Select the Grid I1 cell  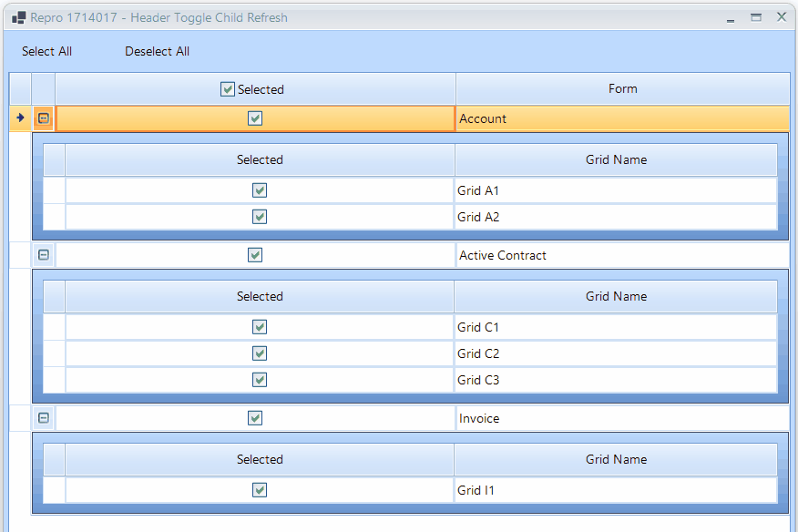pyautogui.click(x=616, y=490)
